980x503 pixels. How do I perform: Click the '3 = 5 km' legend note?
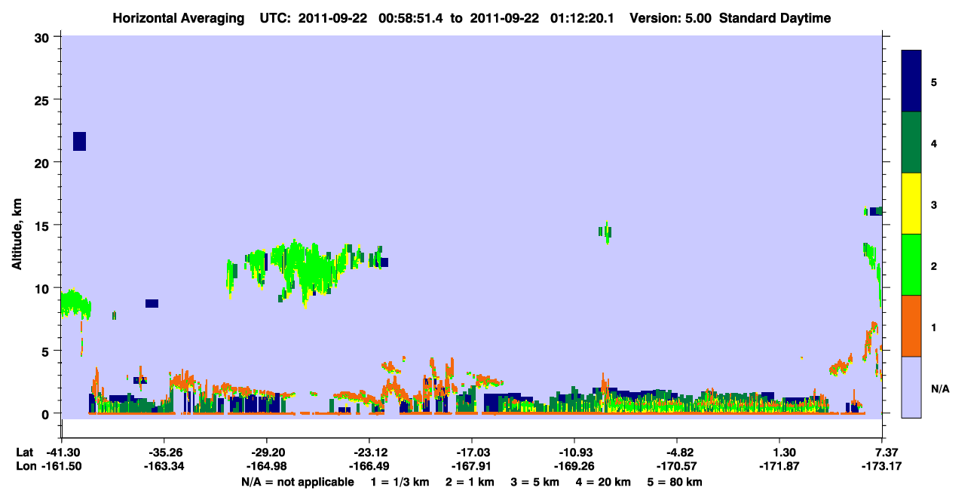(x=537, y=482)
